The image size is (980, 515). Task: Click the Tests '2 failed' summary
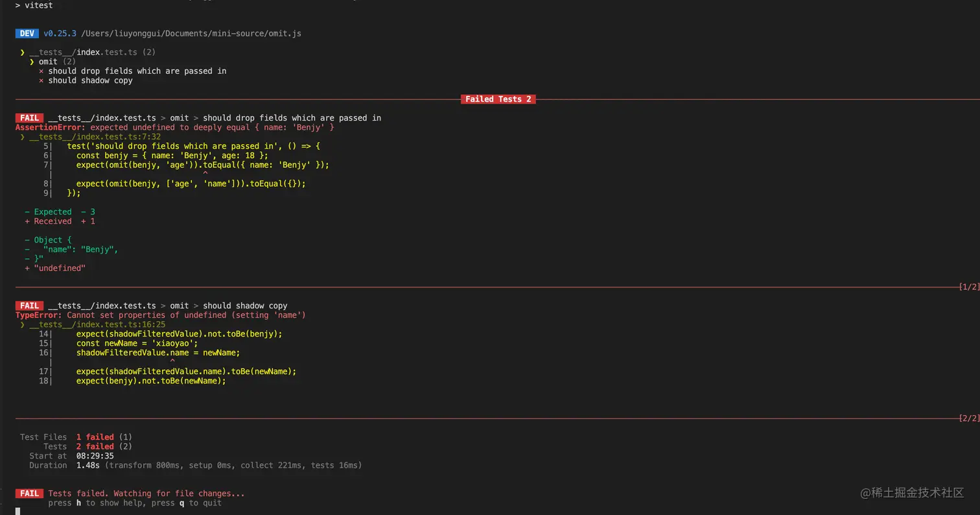pyautogui.click(x=95, y=446)
